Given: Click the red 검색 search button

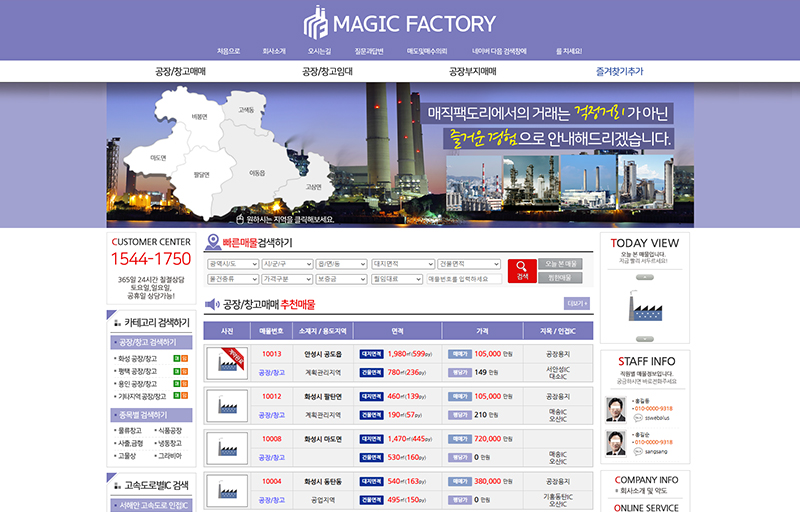Looking at the screenshot, I should coord(522,271).
